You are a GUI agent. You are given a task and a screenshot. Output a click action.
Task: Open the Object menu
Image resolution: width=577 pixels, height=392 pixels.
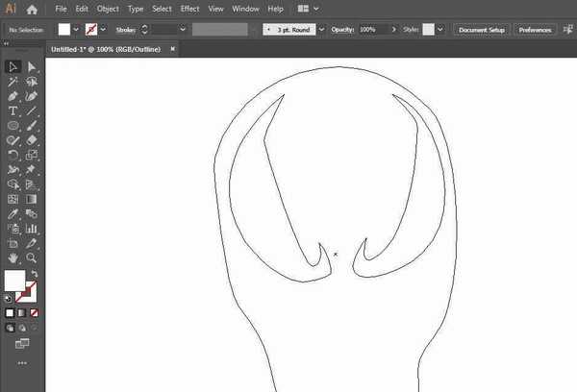[x=108, y=9]
